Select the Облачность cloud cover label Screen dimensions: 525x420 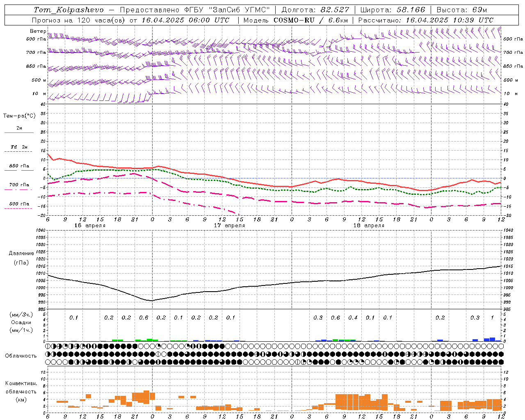(x=21, y=356)
